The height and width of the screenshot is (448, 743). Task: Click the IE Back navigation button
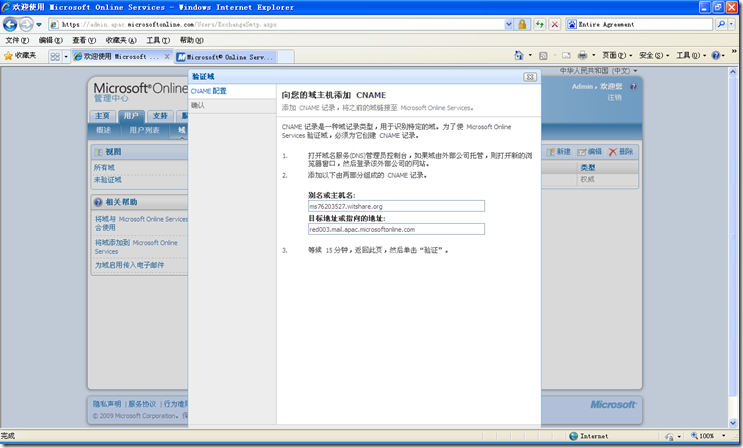tap(10, 24)
